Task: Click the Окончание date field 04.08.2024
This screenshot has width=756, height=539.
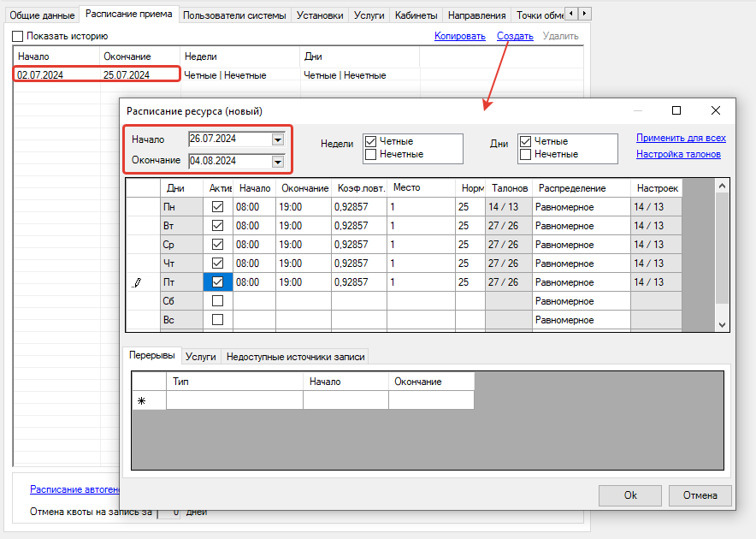Action: tap(230, 161)
